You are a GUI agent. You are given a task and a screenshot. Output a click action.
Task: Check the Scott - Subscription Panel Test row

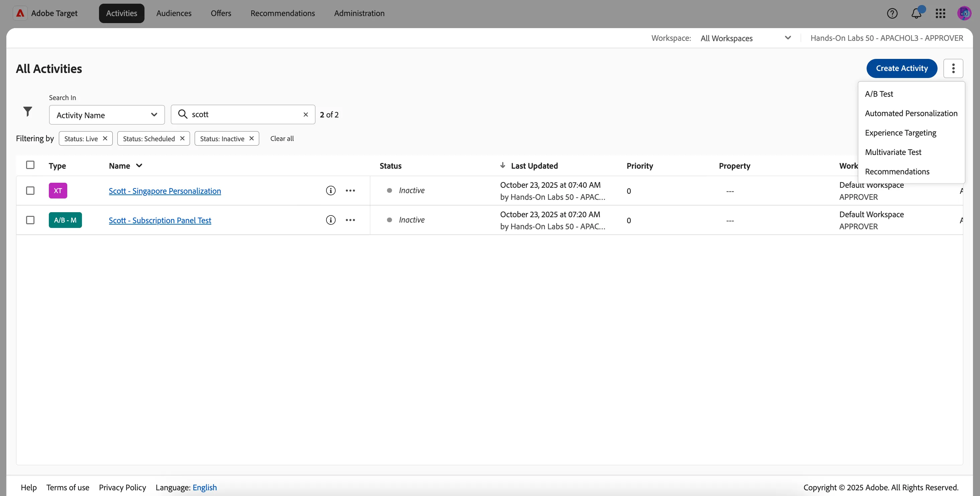point(30,220)
